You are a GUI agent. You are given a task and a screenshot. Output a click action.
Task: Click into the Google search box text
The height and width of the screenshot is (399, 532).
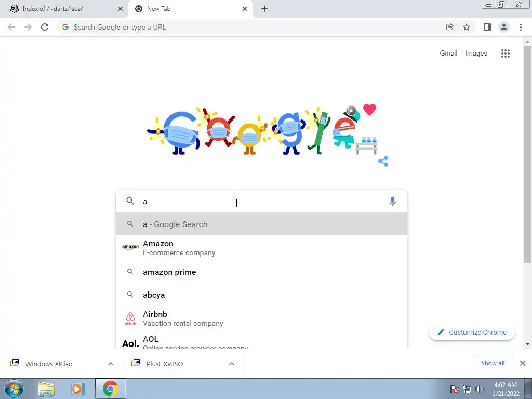262,201
